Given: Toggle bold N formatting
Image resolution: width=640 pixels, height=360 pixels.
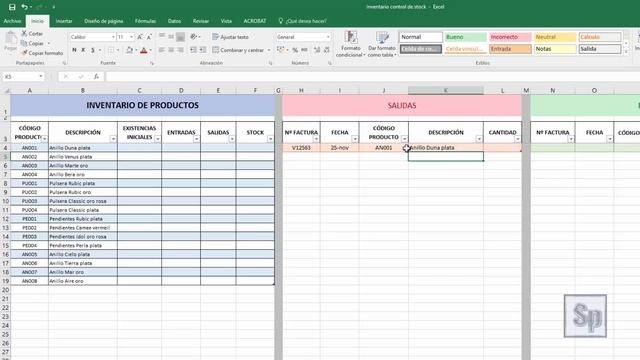Looking at the screenshot, I should pos(74,50).
